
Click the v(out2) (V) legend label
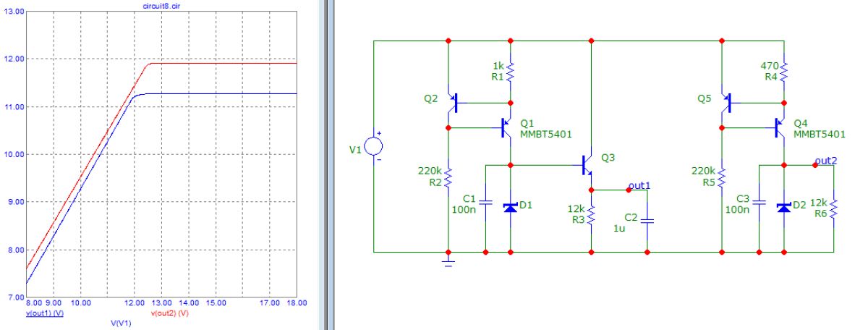pos(170,313)
